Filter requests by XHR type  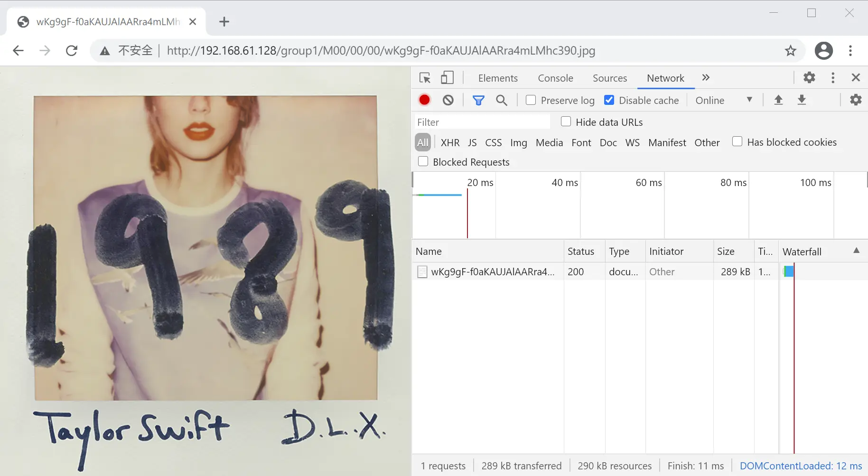[x=450, y=143]
